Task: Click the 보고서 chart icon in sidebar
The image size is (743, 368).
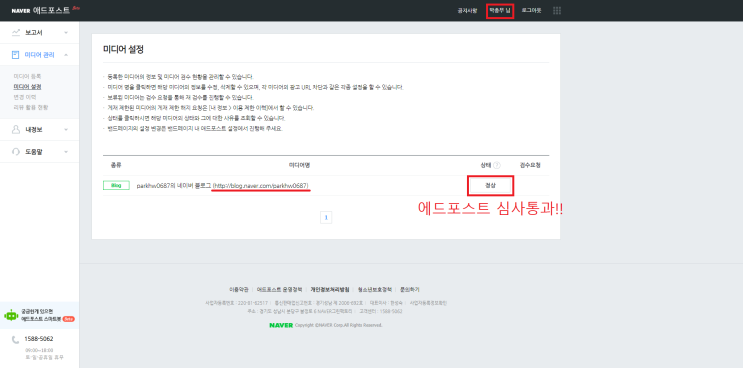Action: (x=16, y=33)
